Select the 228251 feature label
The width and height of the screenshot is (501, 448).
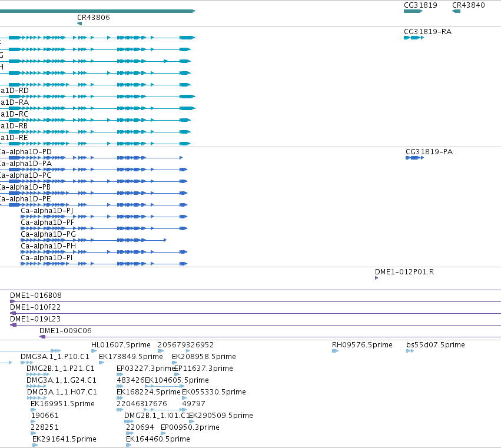(x=45, y=427)
